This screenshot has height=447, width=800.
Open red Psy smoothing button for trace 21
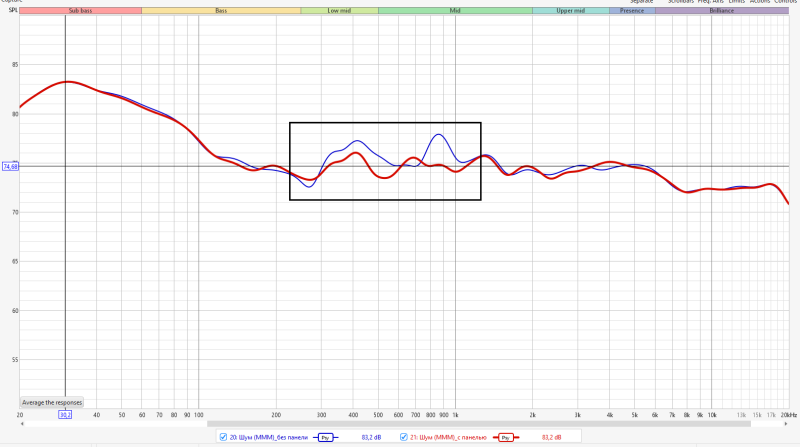506,438
